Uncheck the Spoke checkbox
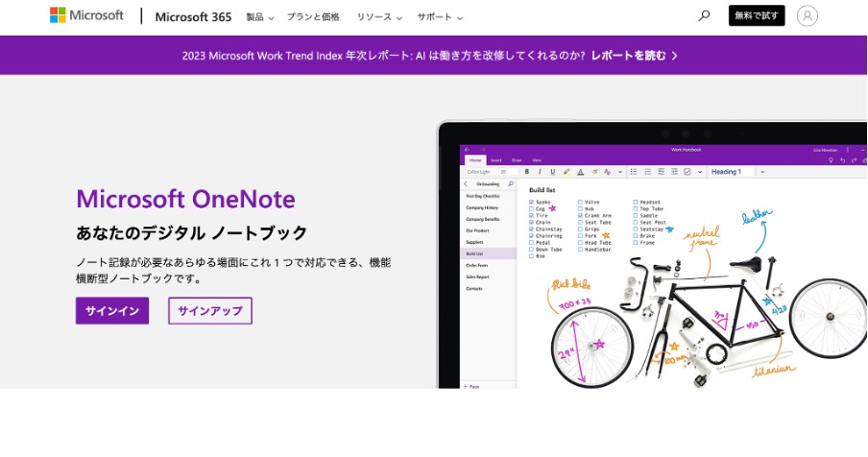Viewport: 868px width, 457px height. click(531, 202)
